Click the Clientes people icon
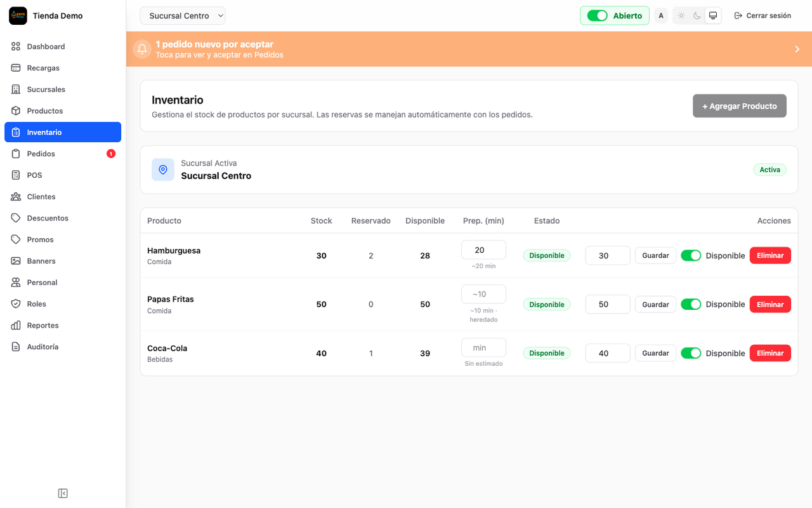The height and width of the screenshot is (508, 812). pyautogui.click(x=16, y=197)
